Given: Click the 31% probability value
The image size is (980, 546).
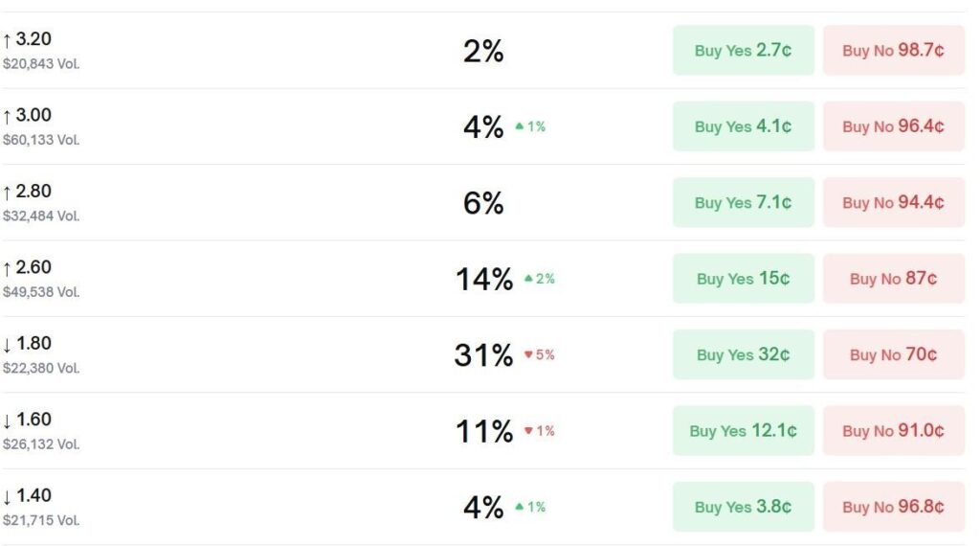Looking at the screenshot, I should pos(483,355).
